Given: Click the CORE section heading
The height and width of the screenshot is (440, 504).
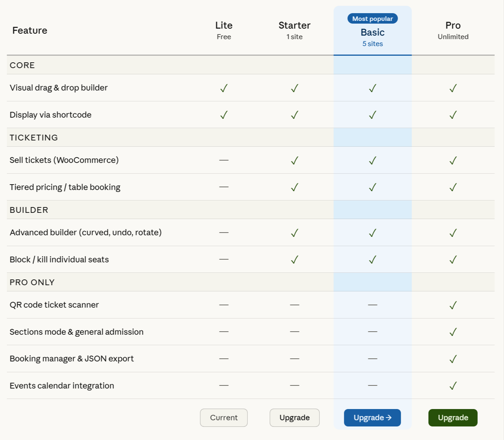Looking at the screenshot, I should click(22, 65).
